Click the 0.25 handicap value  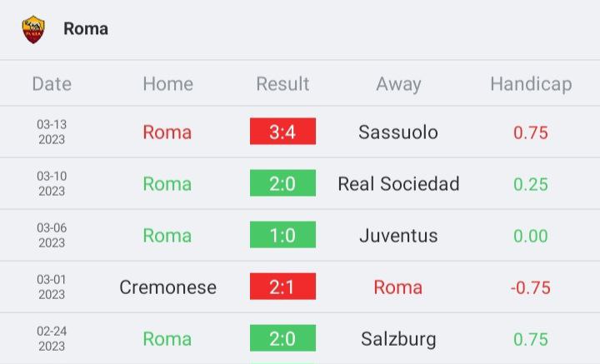(x=531, y=184)
